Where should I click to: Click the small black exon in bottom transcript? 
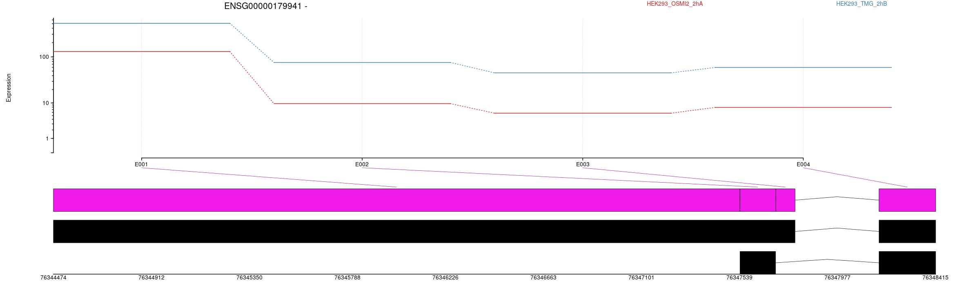tap(758, 263)
